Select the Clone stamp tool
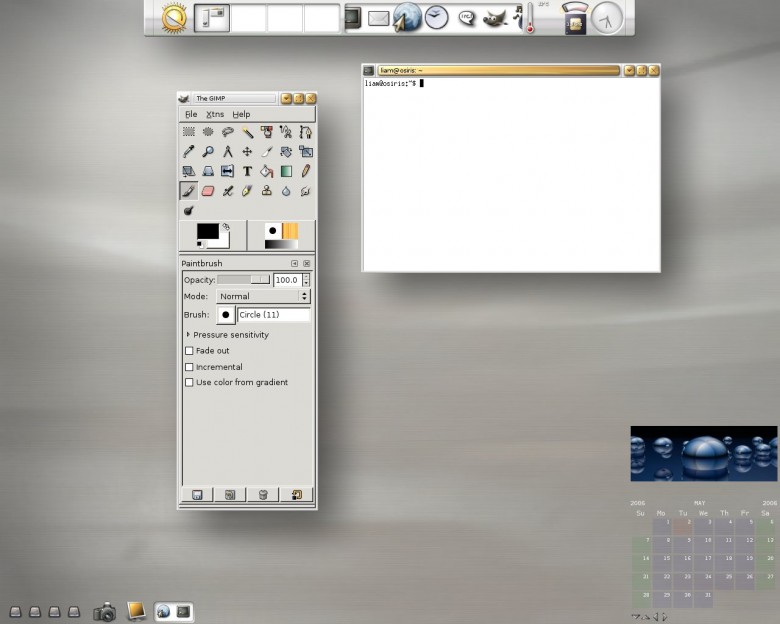780x624 pixels. click(x=267, y=191)
